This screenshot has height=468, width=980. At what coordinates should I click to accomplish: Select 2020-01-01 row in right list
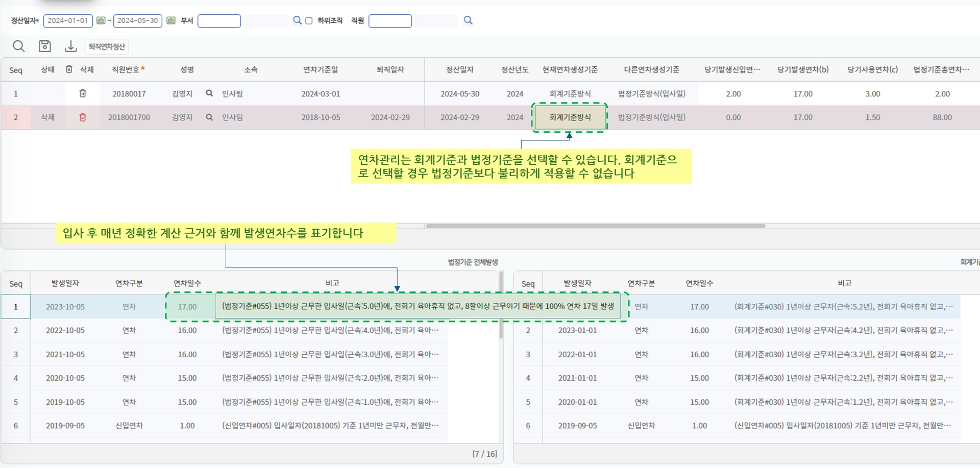(x=577, y=402)
